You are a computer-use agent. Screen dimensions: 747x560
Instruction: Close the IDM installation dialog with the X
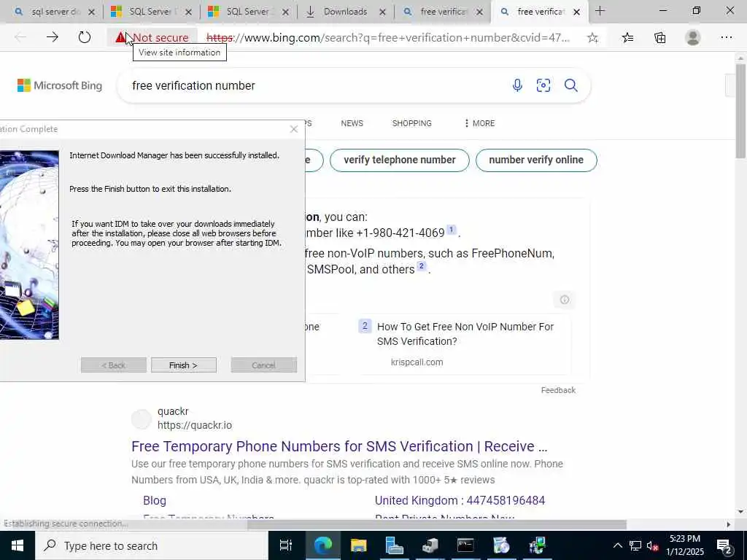[294, 129]
